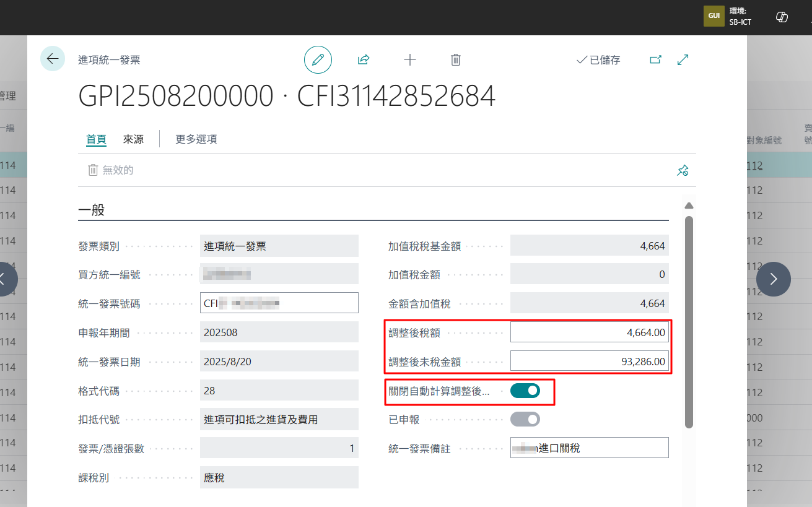Screen dimensions: 812x507
Task: Click the 課稅別 value 應稅
Action: tap(279, 477)
